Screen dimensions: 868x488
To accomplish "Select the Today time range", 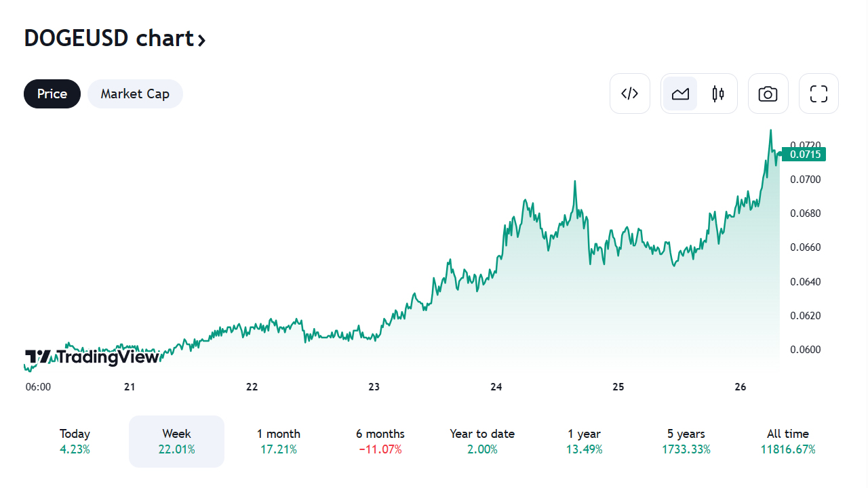I will [x=75, y=441].
